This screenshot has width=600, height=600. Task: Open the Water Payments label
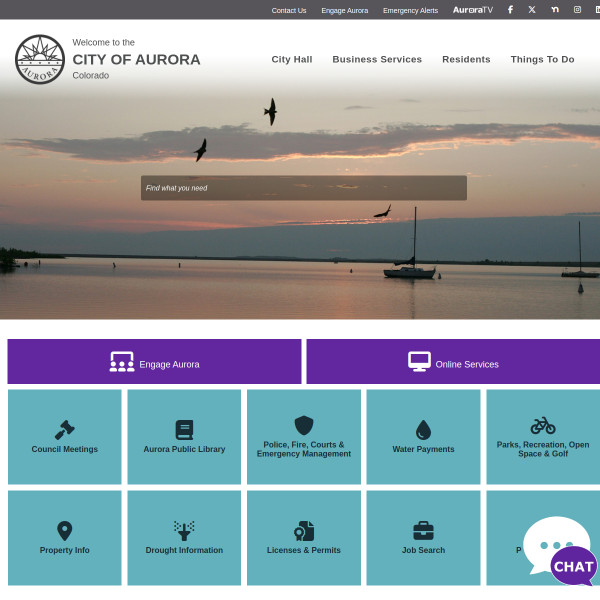pos(423,449)
